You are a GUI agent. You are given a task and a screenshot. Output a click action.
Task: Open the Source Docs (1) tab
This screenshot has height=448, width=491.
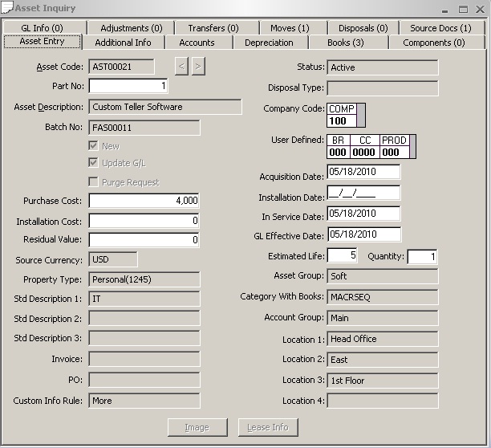(440, 28)
